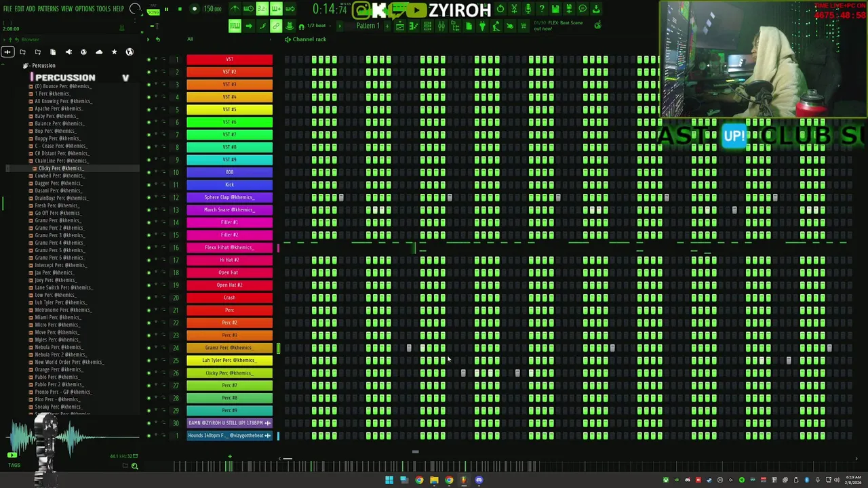Click the scissors icon in top toolbar
Screen dimensions: 868x488
click(514, 9)
